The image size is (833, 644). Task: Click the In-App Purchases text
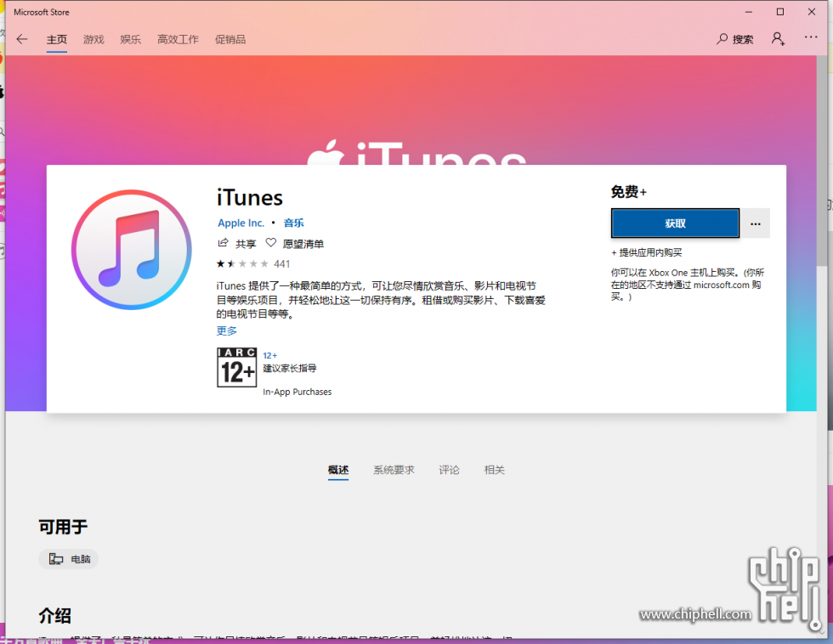(297, 392)
